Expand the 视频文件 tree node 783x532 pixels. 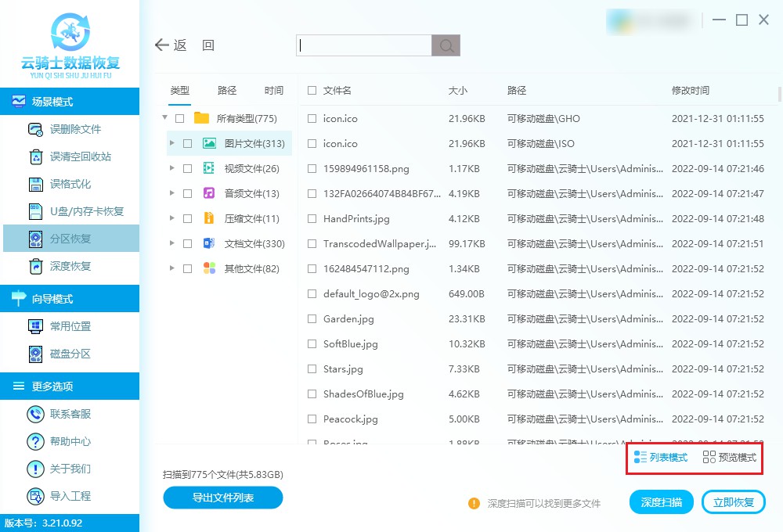click(171, 168)
